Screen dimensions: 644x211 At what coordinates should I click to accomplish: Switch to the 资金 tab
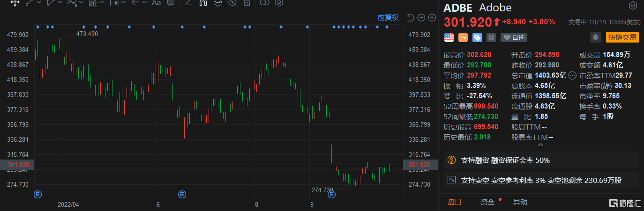tap(487, 202)
